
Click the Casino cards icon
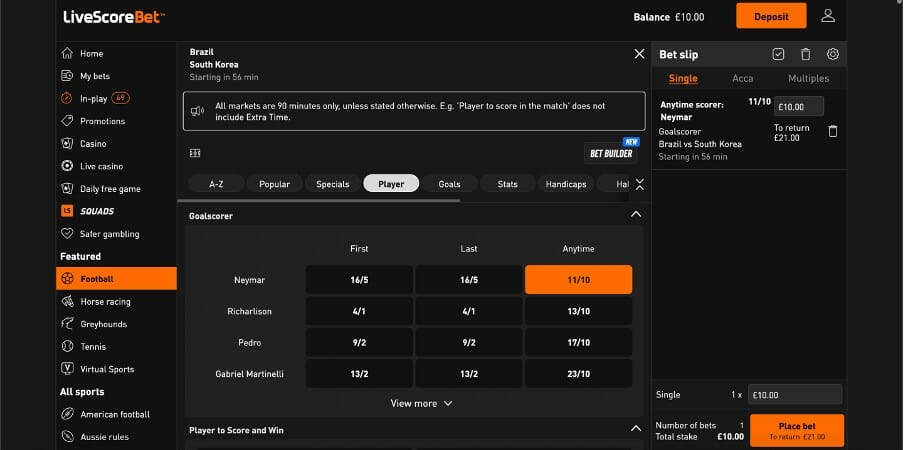tap(67, 143)
